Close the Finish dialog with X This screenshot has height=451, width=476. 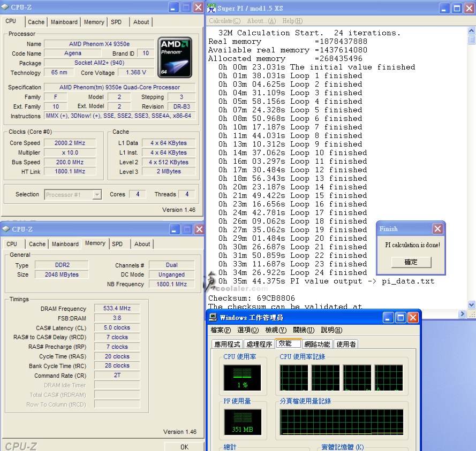(x=437, y=228)
